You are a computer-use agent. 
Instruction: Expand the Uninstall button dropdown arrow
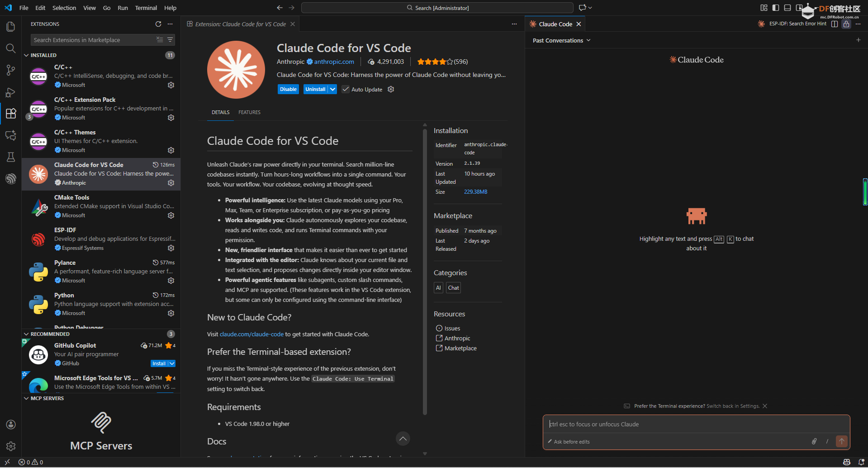(x=332, y=89)
